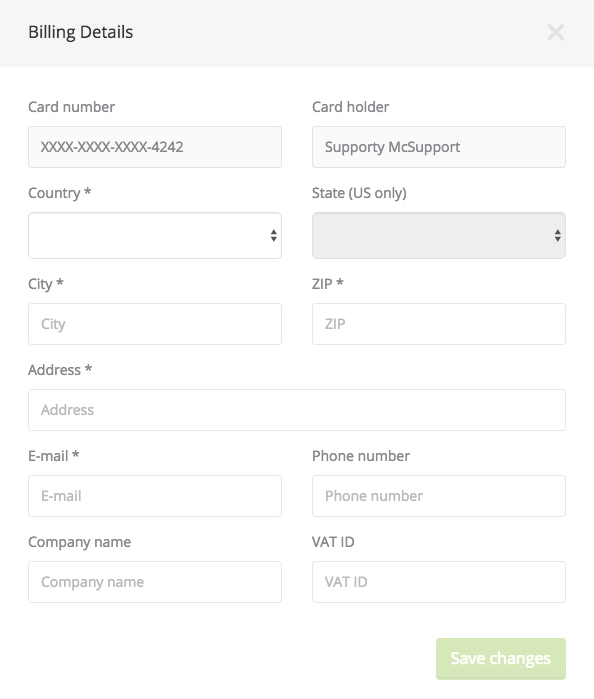Click the State dropdown arrow icon

(x=557, y=235)
